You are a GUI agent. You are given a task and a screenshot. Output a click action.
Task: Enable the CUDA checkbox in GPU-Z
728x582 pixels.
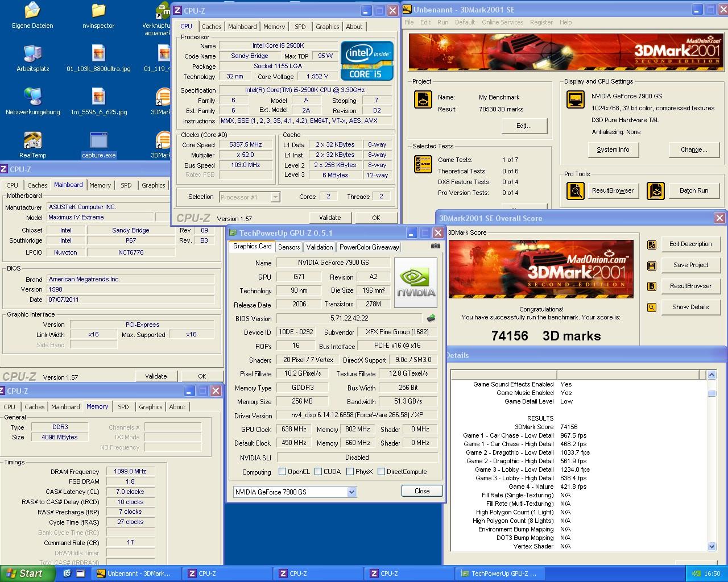(x=318, y=472)
